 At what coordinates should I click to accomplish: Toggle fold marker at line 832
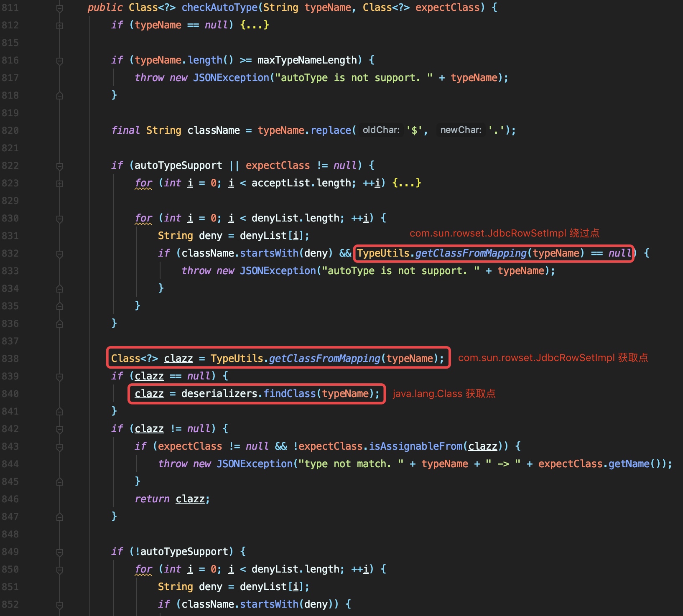[x=60, y=254]
